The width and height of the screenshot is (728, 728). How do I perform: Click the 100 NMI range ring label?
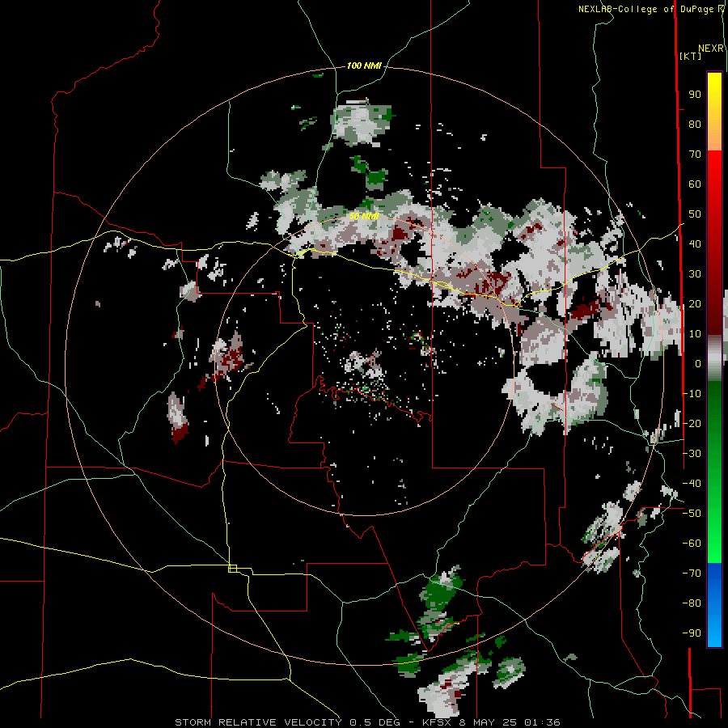[x=364, y=66]
